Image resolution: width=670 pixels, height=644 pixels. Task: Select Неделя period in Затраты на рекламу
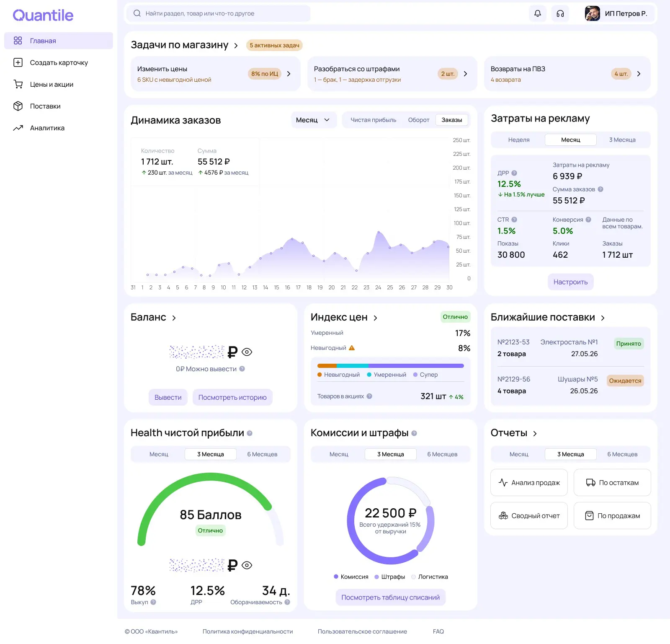[519, 140]
